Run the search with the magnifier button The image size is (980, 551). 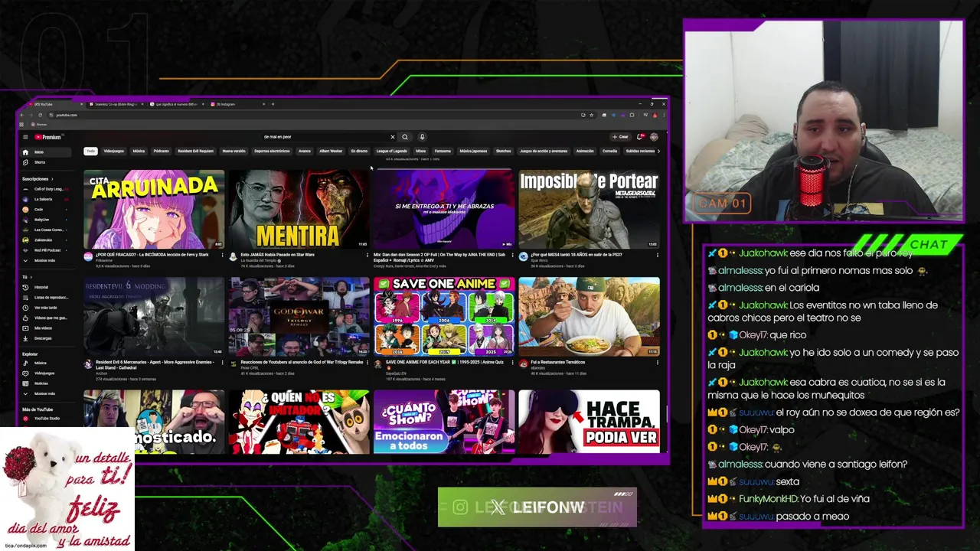405,137
